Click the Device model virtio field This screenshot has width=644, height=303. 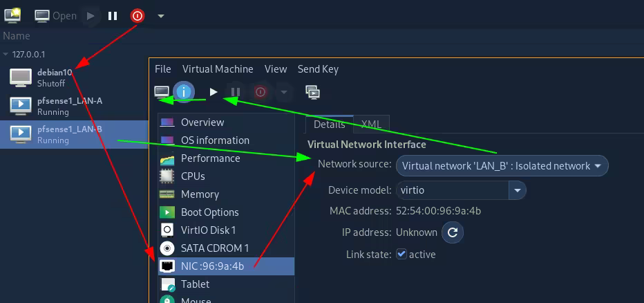[452, 190]
